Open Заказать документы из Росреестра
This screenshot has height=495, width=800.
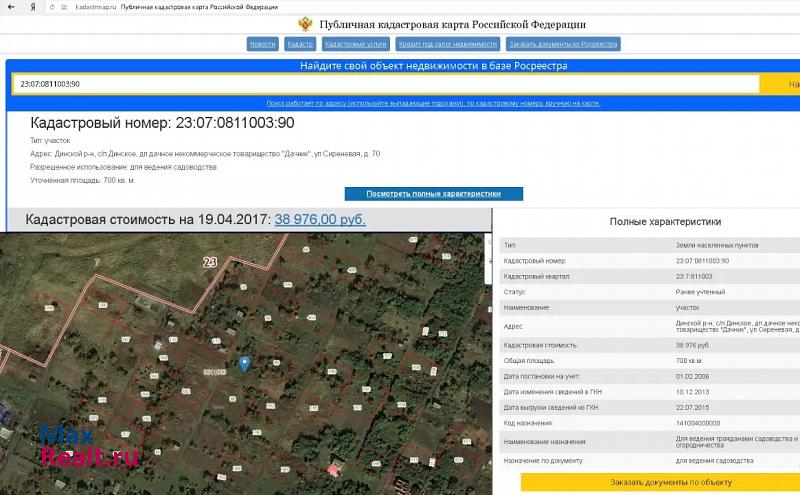point(564,44)
